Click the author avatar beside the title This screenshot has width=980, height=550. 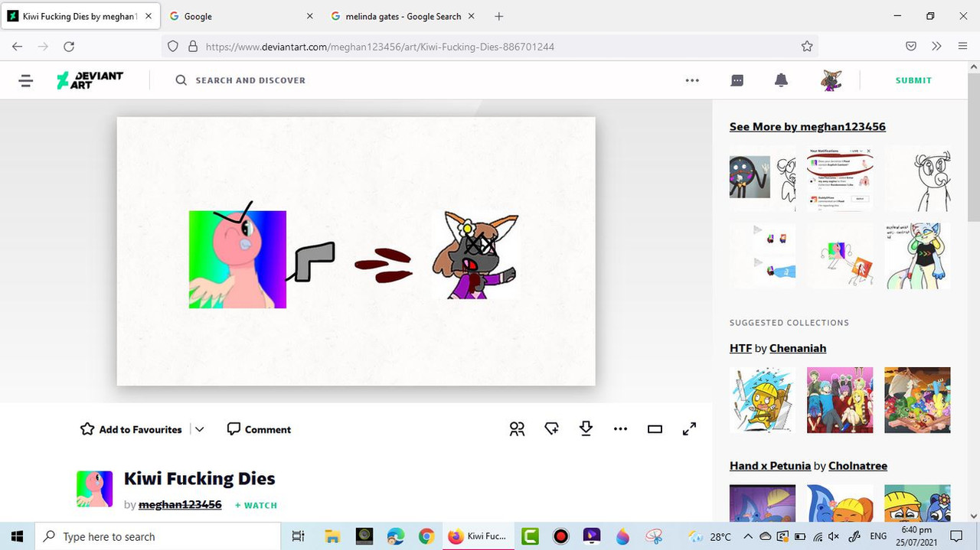95,489
